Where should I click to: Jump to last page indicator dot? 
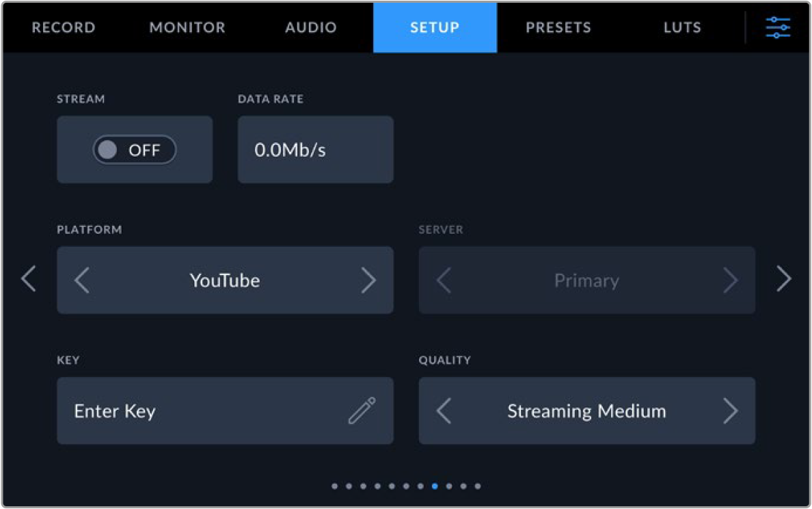coord(478,486)
